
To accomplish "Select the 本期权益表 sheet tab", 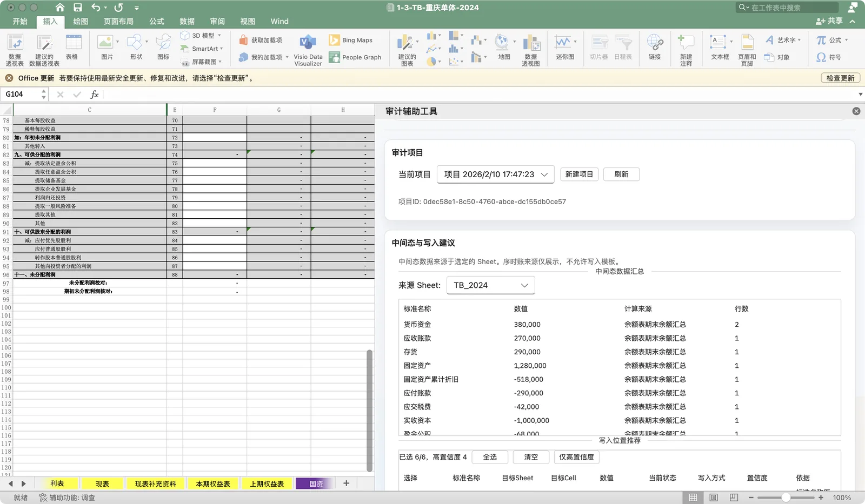I will pos(213,483).
